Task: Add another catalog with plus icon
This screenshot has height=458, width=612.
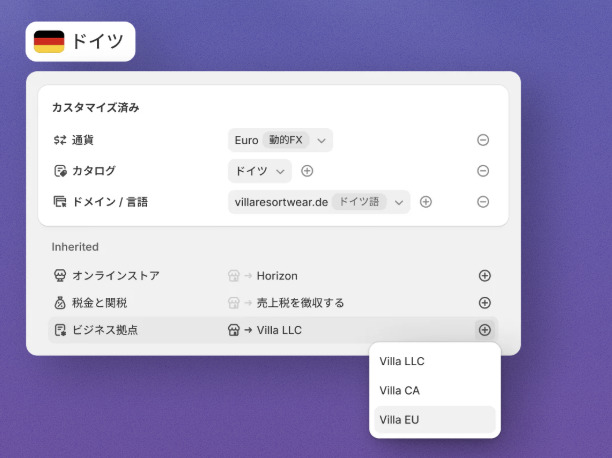Action: pos(307,171)
